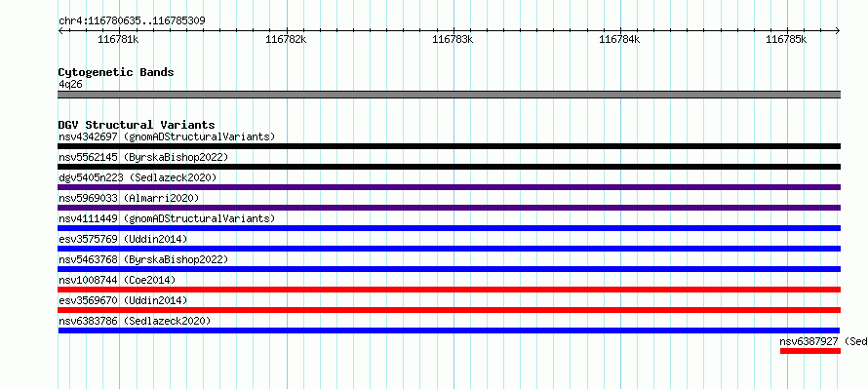The image size is (868, 389).
Task: Open nsv1008744 (Coe2014) label
Action: [x=117, y=280]
